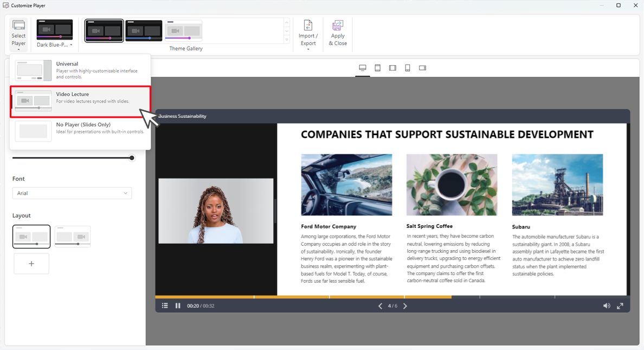This screenshot has width=644, height=350.
Task: Open the slide outline in the player
Action: click(165, 306)
